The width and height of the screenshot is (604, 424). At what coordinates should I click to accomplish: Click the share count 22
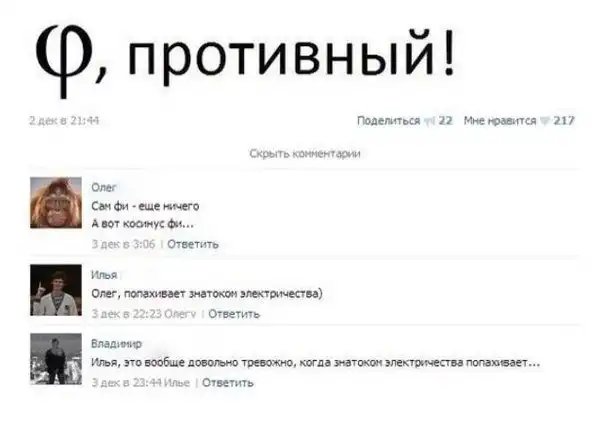(445, 121)
